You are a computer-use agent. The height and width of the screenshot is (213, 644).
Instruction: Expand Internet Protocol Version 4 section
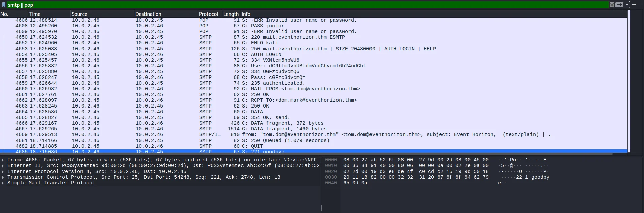pos(3,172)
